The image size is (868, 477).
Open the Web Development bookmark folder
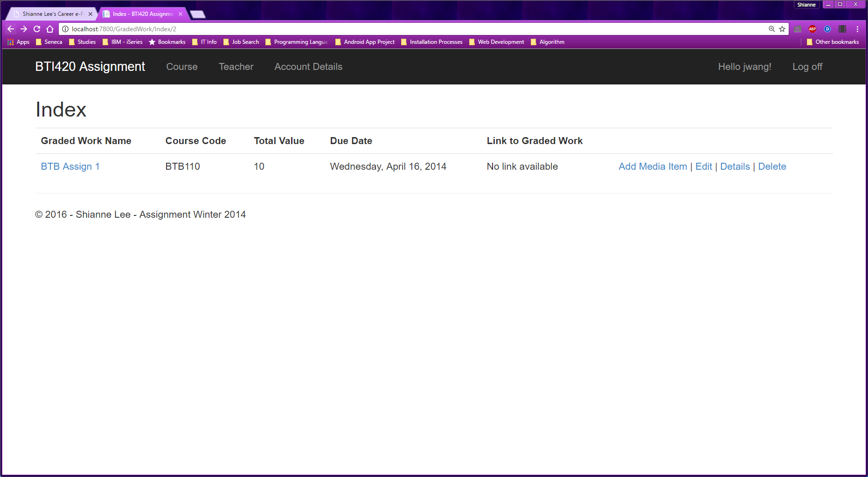497,42
